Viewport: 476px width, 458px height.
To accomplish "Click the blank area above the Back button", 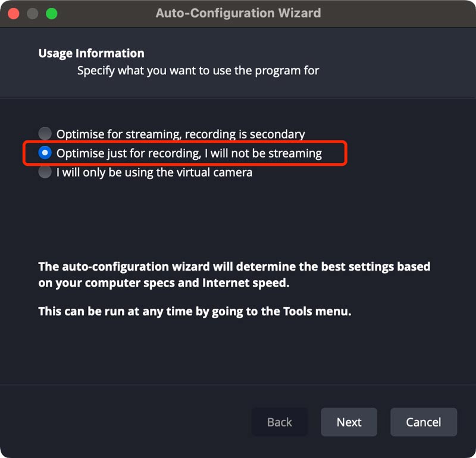I will point(279,357).
